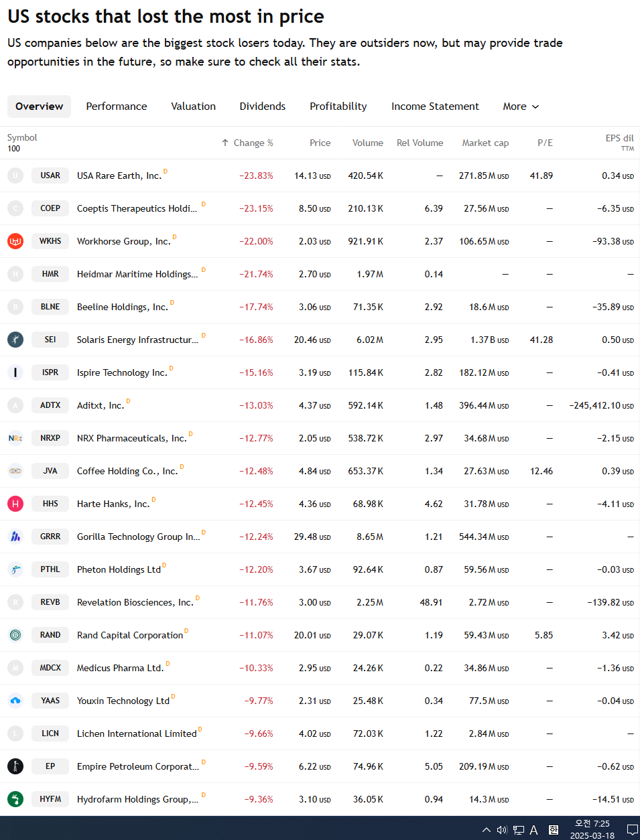Click the Medicus Pharma placeholder logo
Image resolution: width=640 pixels, height=840 pixels.
click(15, 668)
